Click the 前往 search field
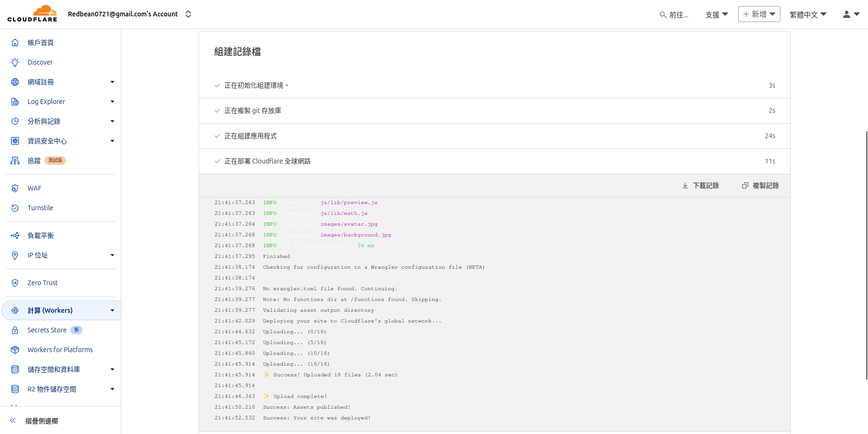This screenshot has height=434, width=868. [x=675, y=14]
